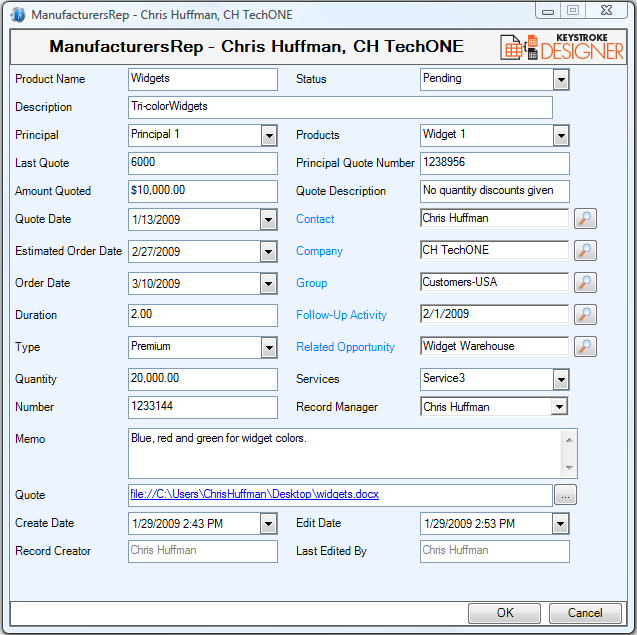
Task: Follow the Company link label
Action: (x=319, y=251)
